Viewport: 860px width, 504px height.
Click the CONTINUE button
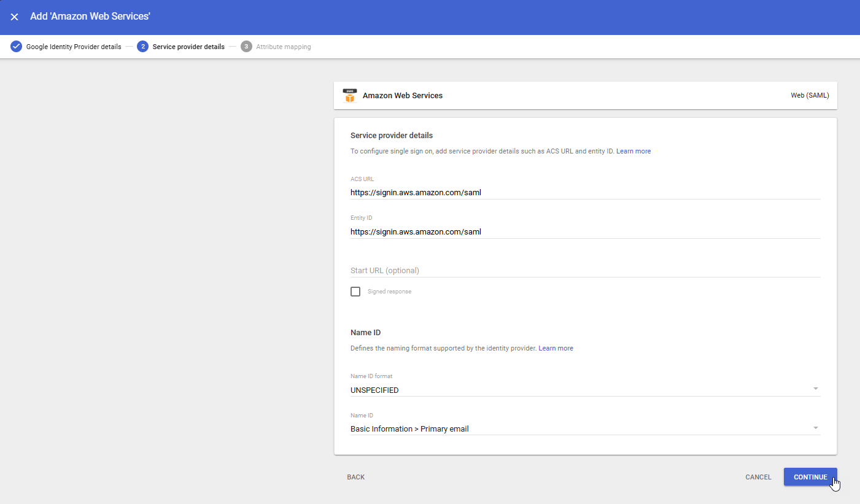[810, 477]
